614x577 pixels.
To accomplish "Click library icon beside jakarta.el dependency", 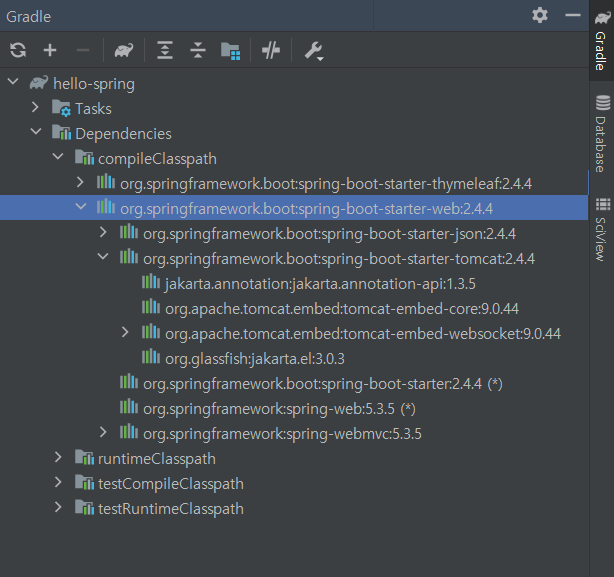I will [x=151, y=357].
